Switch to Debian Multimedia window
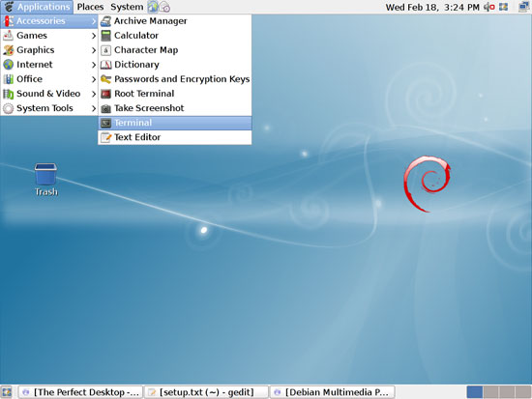Image resolution: width=532 pixels, height=399 pixels. click(x=333, y=392)
